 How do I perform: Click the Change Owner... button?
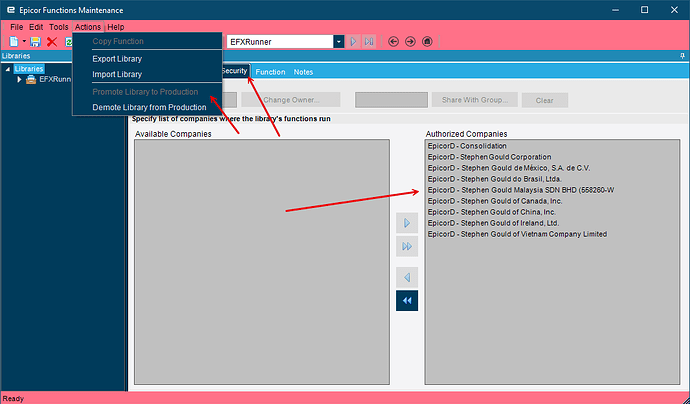click(291, 100)
